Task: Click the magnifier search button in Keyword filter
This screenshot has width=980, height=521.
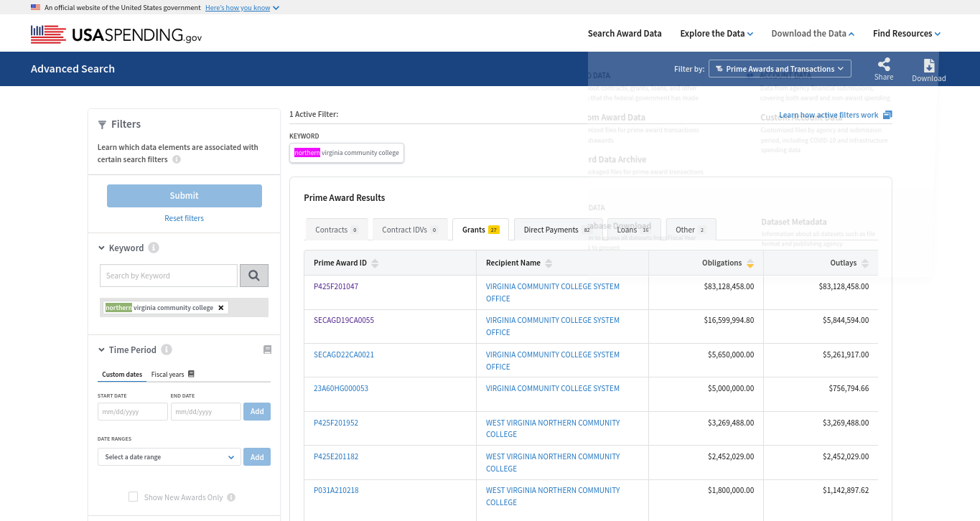Action: click(254, 276)
